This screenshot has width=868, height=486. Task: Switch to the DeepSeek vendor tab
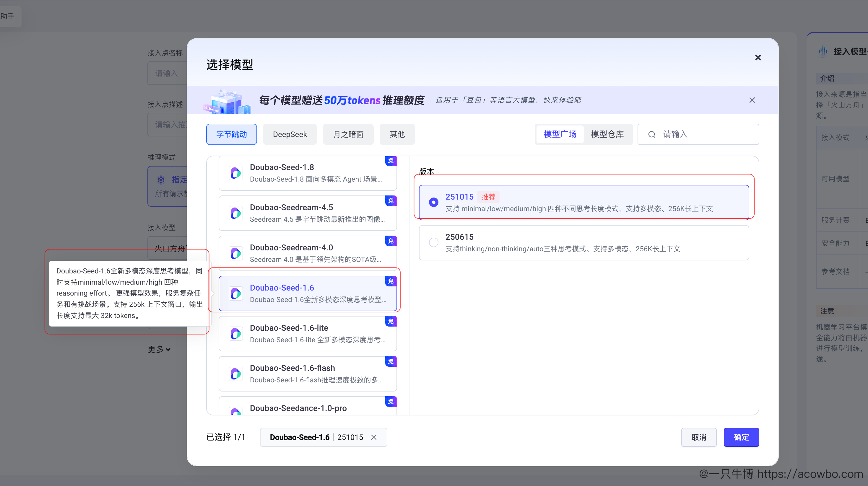coord(290,134)
